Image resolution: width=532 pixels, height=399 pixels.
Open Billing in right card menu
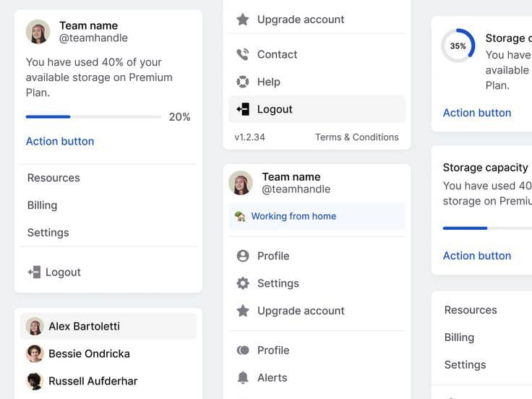pyautogui.click(x=484, y=338)
